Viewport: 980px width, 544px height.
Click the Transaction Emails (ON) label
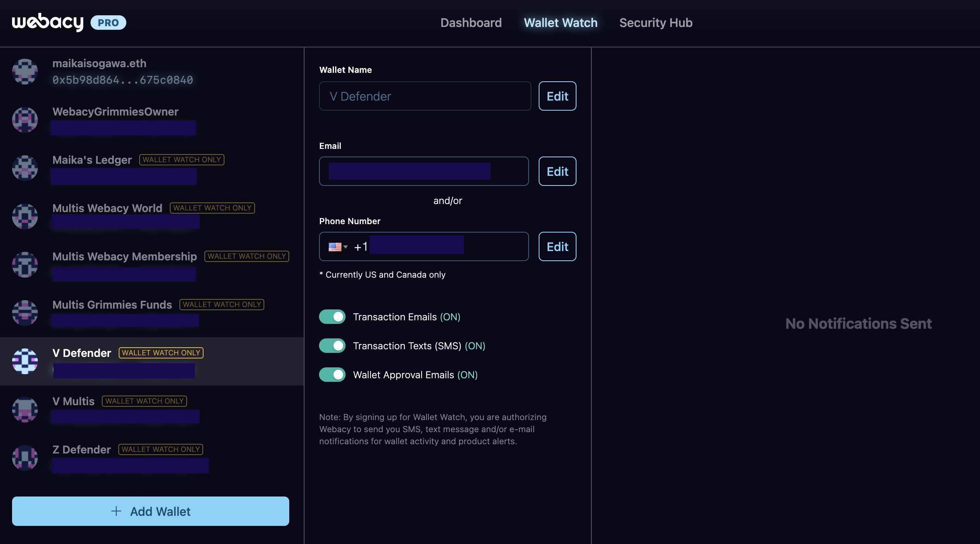(x=407, y=317)
